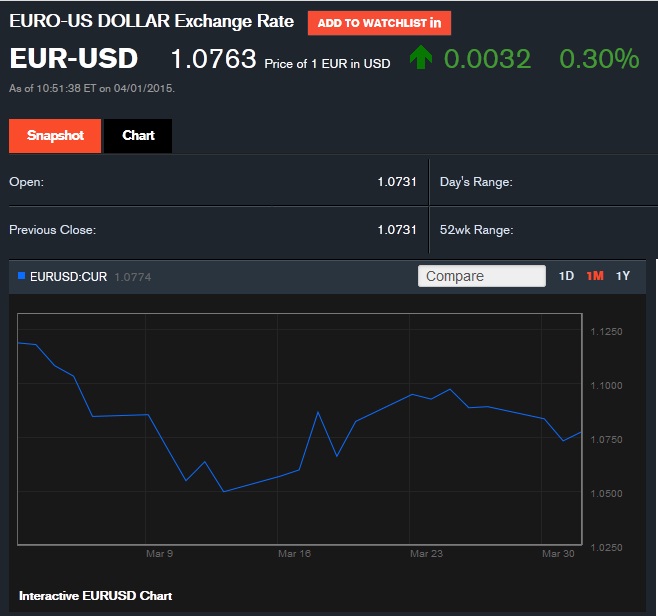Click the blue EURUSD:CUR legend square
The width and height of the screenshot is (658, 616).
click(x=22, y=276)
